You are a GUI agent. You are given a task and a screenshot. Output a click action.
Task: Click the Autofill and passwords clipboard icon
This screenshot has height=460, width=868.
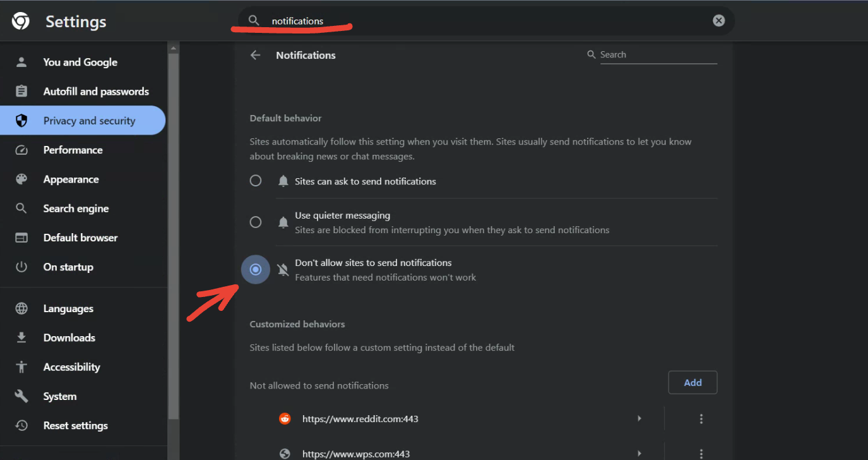[x=21, y=92]
